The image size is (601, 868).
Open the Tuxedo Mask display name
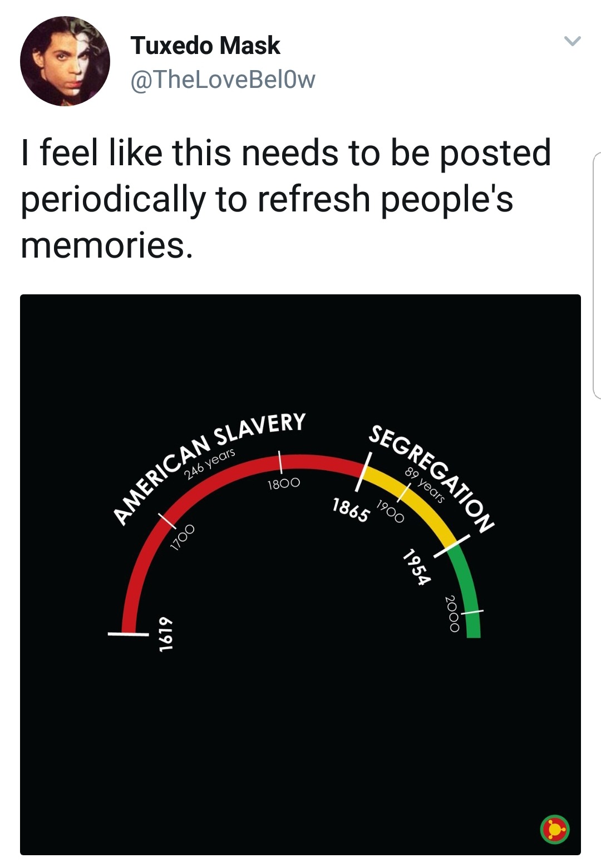(x=205, y=45)
